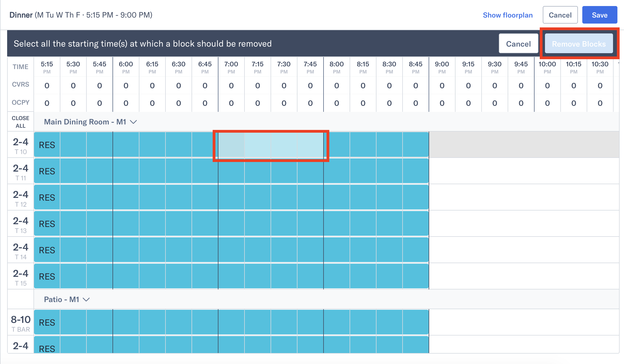Click the Cancel button next to Save
The image size is (624, 364).
(x=560, y=15)
